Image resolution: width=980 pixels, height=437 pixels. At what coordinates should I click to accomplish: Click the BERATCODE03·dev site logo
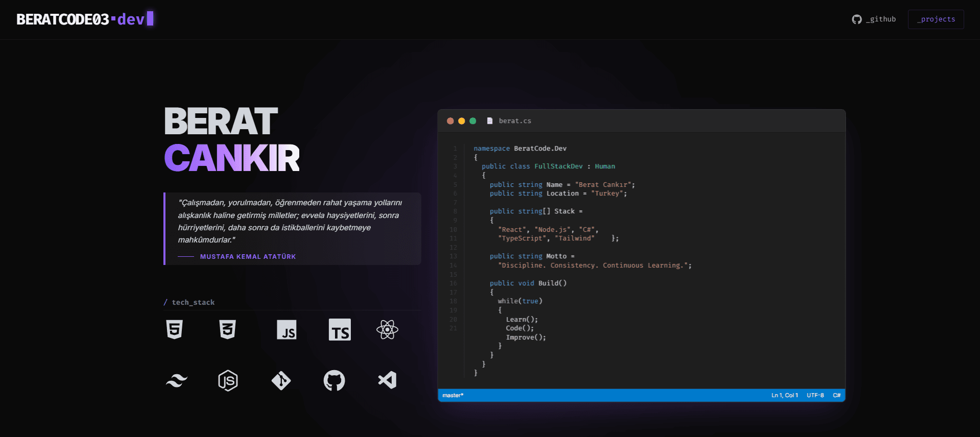[x=85, y=19]
